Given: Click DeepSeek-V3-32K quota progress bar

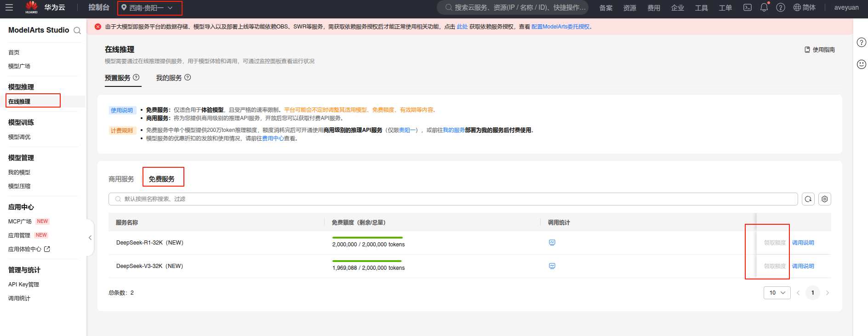Looking at the screenshot, I should tap(367, 261).
